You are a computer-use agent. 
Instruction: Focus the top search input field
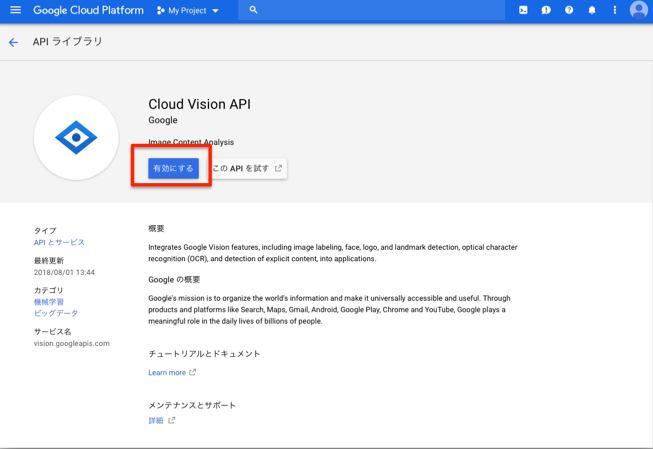coord(371,10)
